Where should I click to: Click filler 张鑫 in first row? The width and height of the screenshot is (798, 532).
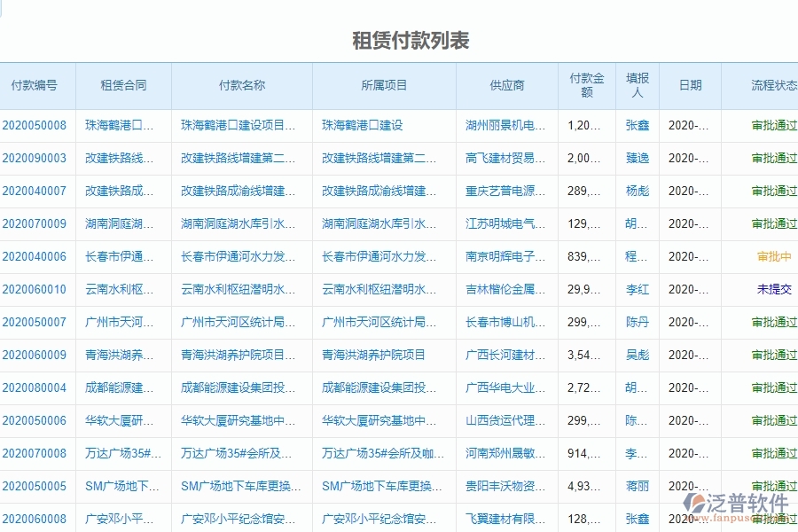coord(637,125)
